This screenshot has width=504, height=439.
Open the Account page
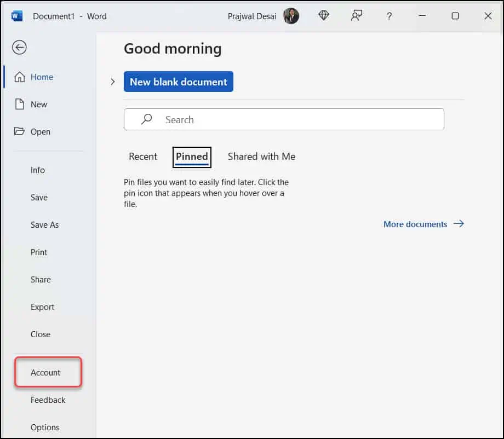tap(45, 373)
